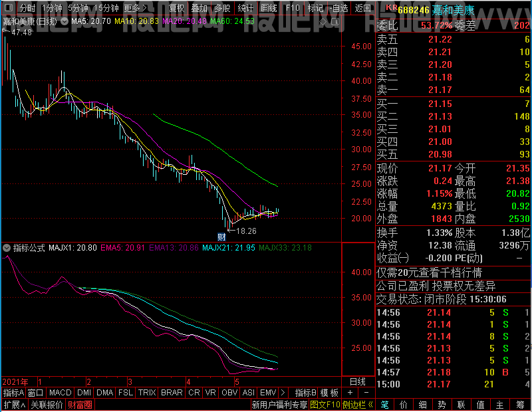Select the 细 detail tab
The width and height of the screenshot is (532, 412).
[423, 405]
